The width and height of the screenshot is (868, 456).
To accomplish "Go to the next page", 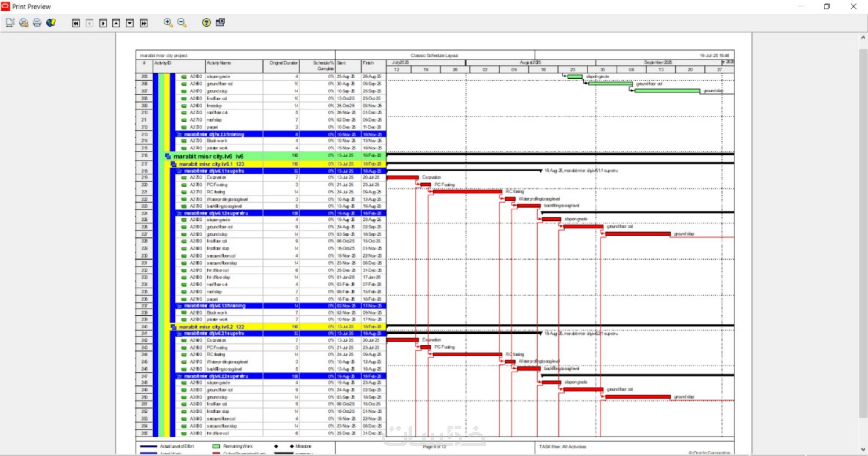I will pyautogui.click(x=103, y=23).
